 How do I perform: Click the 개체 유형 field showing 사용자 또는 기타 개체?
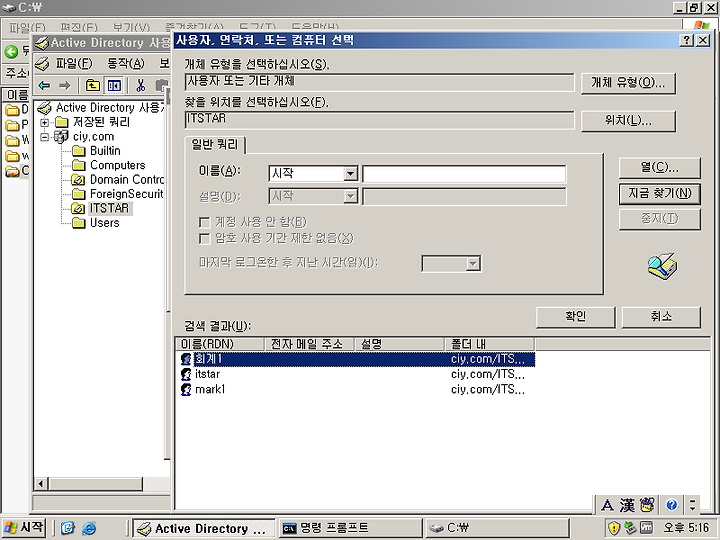pyautogui.click(x=379, y=82)
